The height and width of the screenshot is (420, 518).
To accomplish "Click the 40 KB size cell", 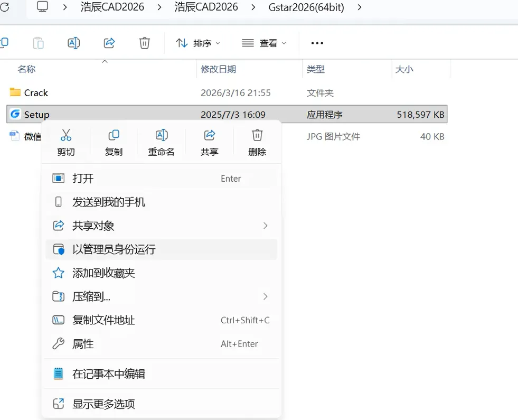I will pos(432,136).
